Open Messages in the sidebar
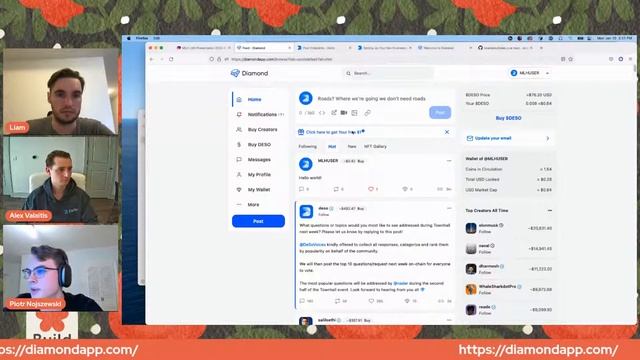640x360 pixels. [x=259, y=160]
